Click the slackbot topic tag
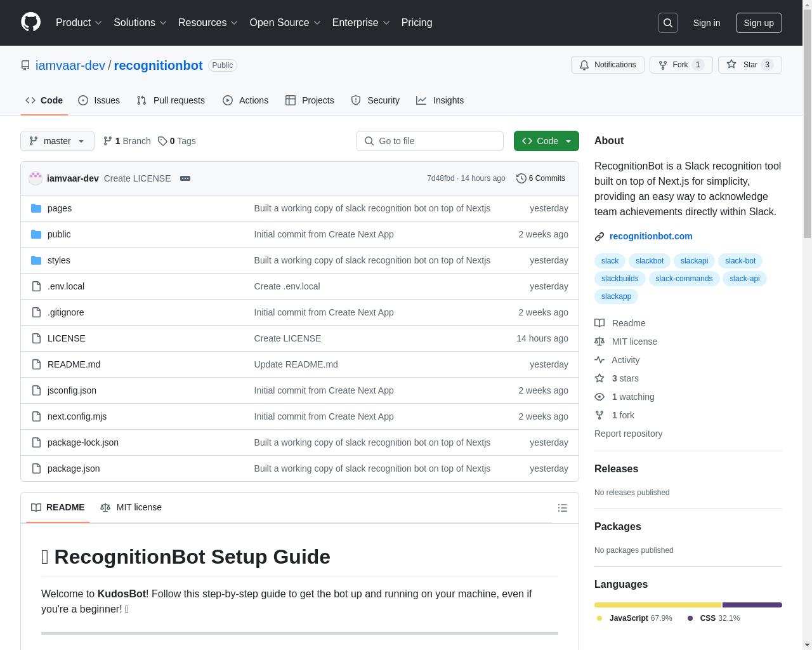This screenshot has height=650, width=812. (650, 261)
